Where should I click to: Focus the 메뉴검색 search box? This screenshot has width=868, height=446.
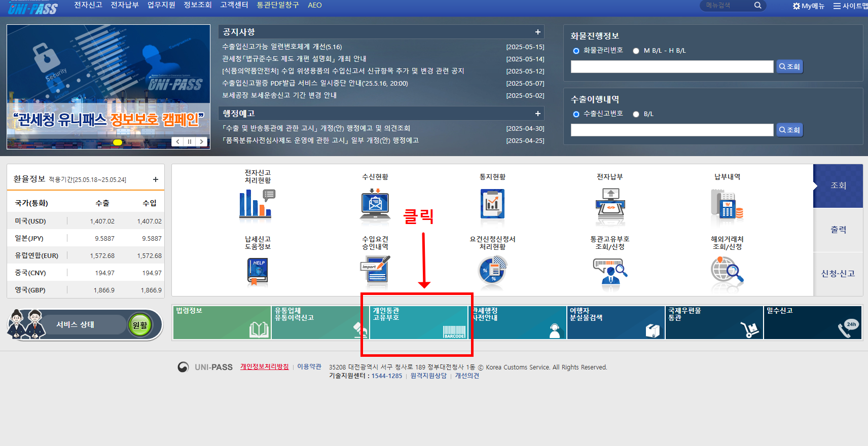[727, 6]
